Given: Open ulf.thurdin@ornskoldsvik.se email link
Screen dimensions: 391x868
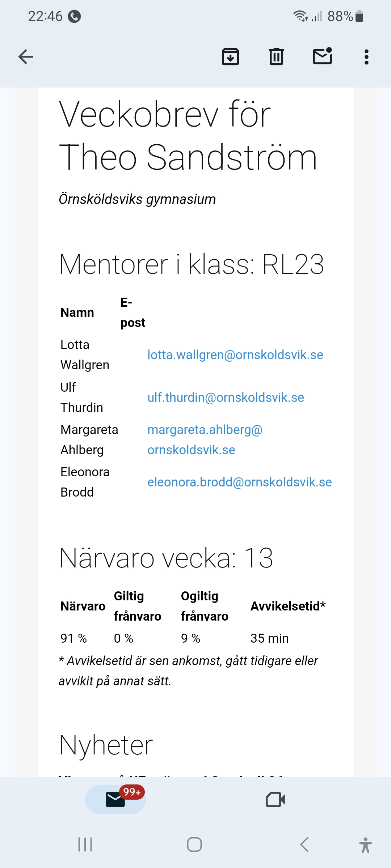Looking at the screenshot, I should (226, 397).
